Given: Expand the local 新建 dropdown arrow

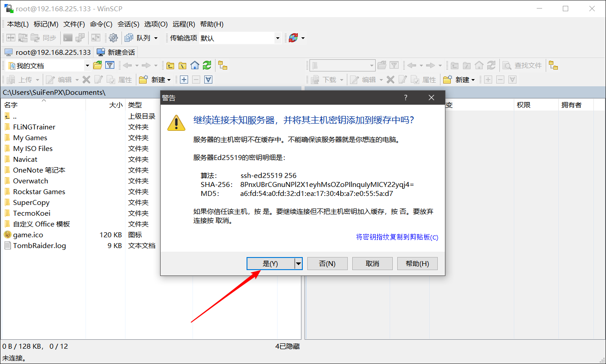Looking at the screenshot, I should tap(169, 80).
